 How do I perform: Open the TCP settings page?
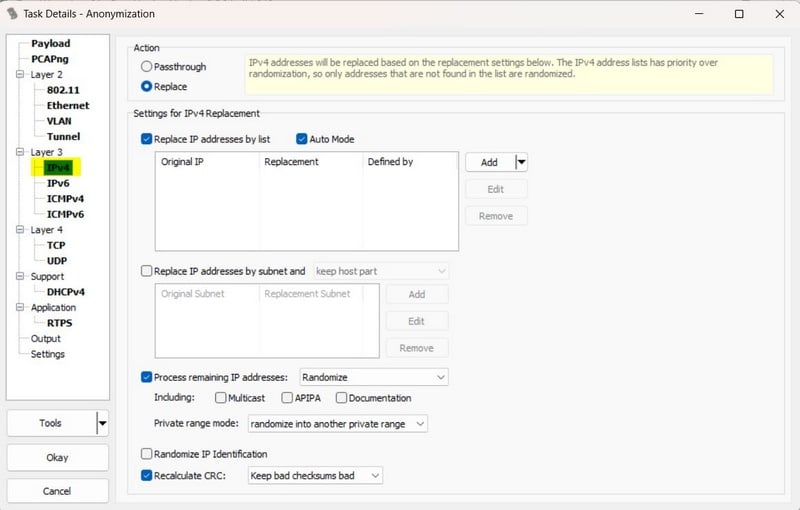tap(56, 245)
